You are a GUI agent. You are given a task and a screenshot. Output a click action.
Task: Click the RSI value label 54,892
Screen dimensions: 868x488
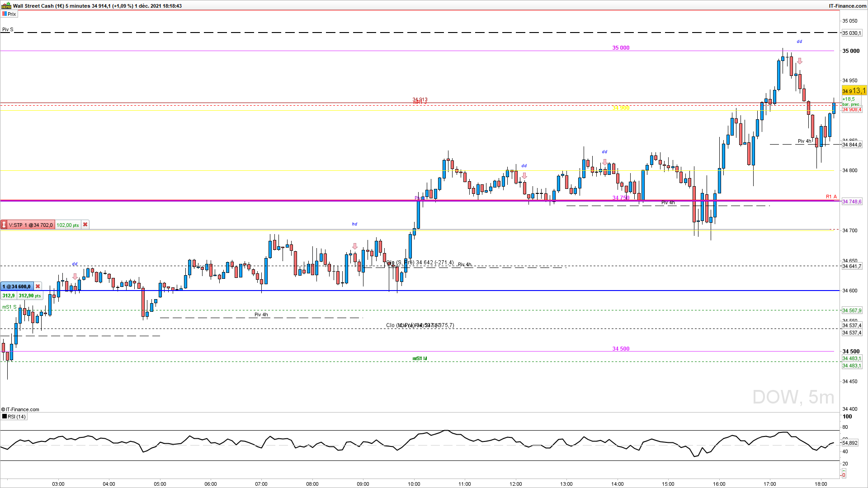tap(850, 443)
